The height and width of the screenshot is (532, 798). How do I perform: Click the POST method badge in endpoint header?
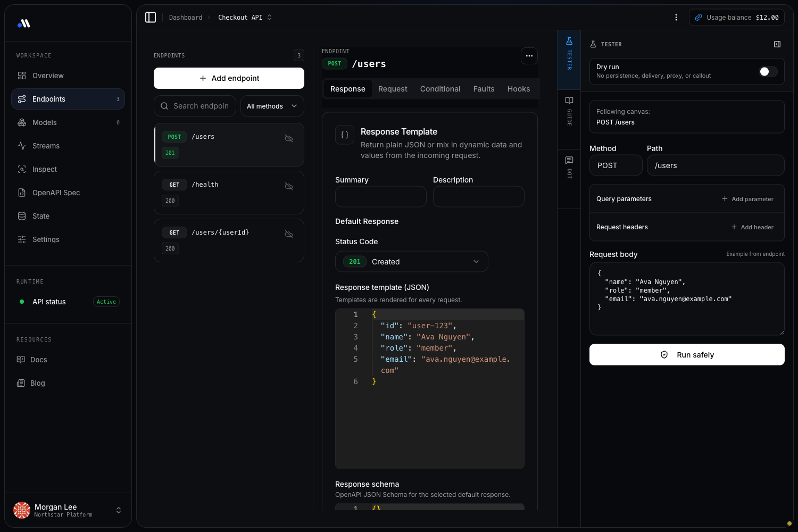click(x=335, y=64)
